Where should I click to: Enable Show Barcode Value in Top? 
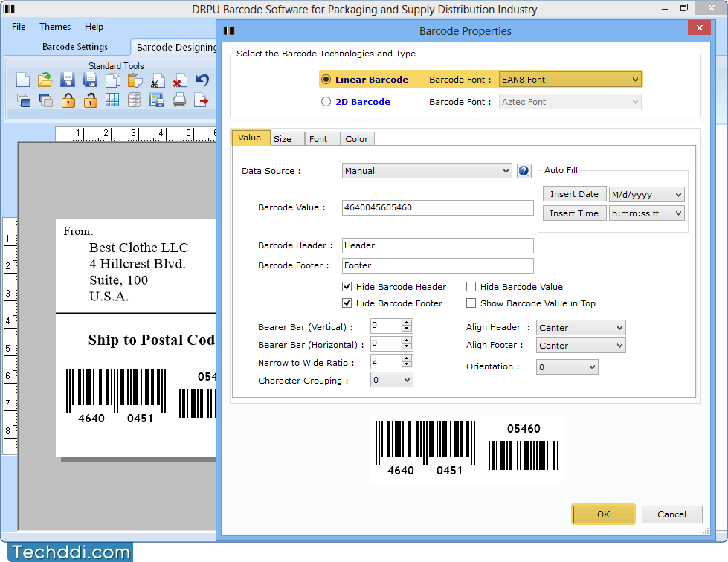click(471, 303)
